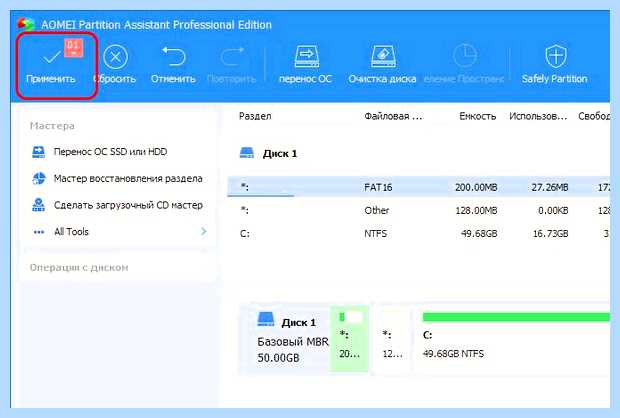This screenshot has height=418, width=620.
Task: Click the Диск 1 drive icon in list
Action: (x=247, y=153)
